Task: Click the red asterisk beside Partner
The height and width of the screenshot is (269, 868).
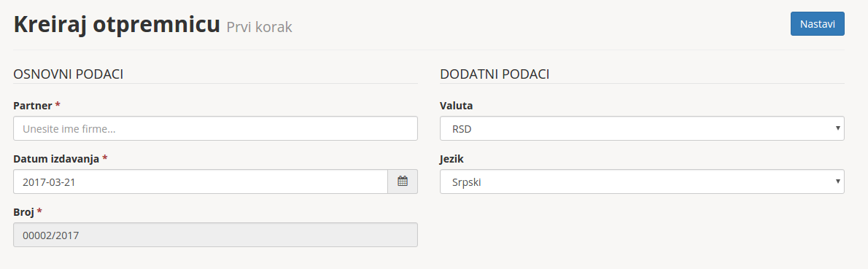Action: pos(58,105)
